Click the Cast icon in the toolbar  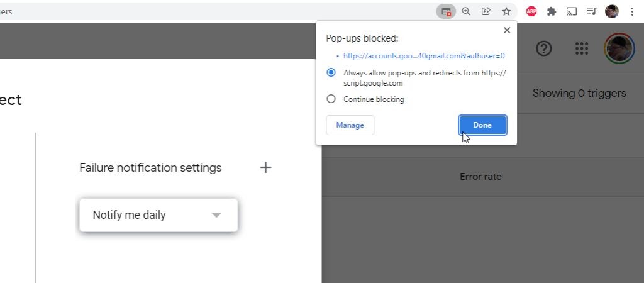coord(572,11)
